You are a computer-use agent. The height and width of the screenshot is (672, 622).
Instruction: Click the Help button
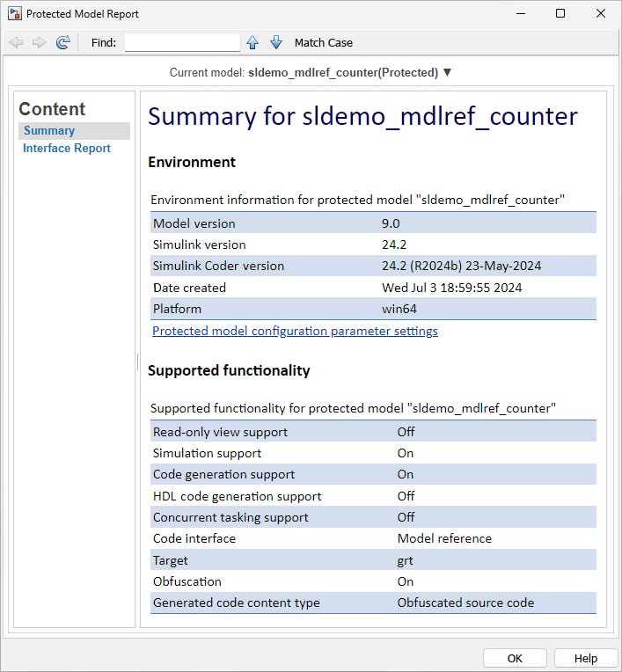pyautogui.click(x=586, y=658)
